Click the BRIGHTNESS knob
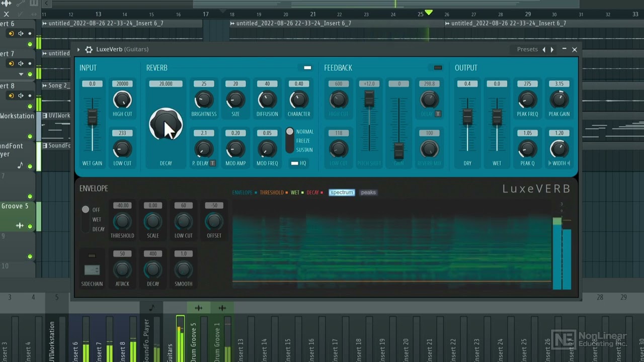Image resolution: width=644 pixels, height=362 pixels. click(x=204, y=100)
